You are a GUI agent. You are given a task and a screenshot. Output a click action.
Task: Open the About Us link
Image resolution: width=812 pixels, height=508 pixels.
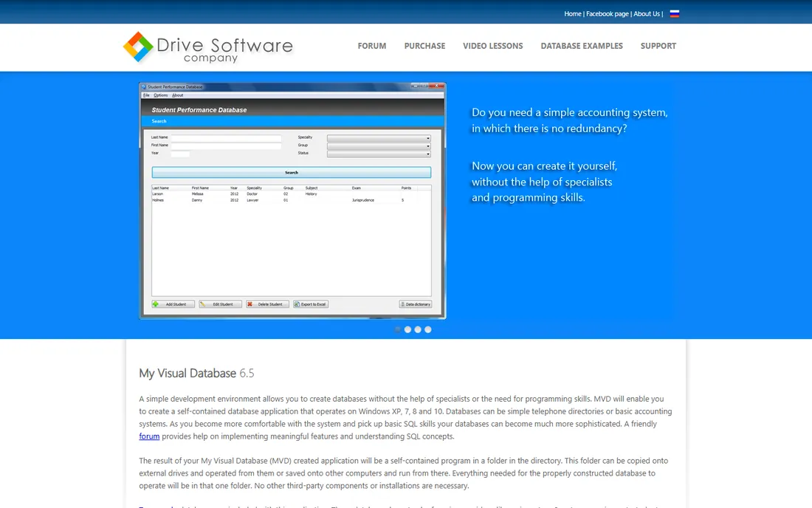[647, 14]
